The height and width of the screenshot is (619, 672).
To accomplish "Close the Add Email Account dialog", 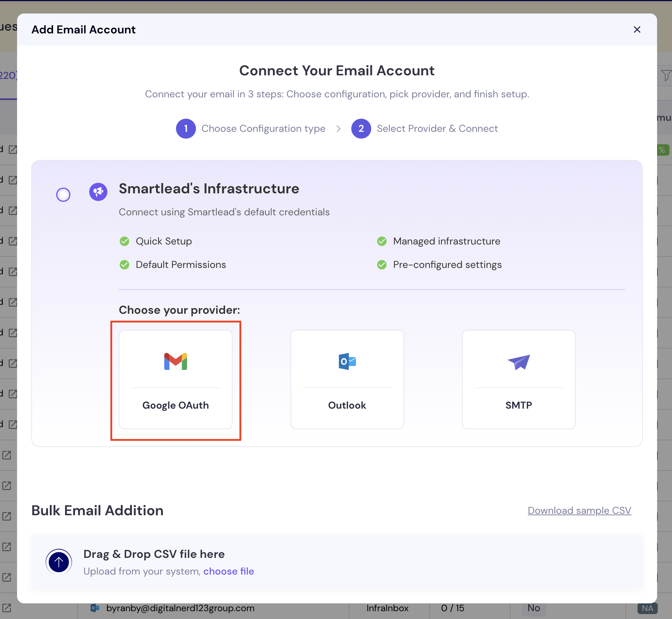I will pos(637,29).
